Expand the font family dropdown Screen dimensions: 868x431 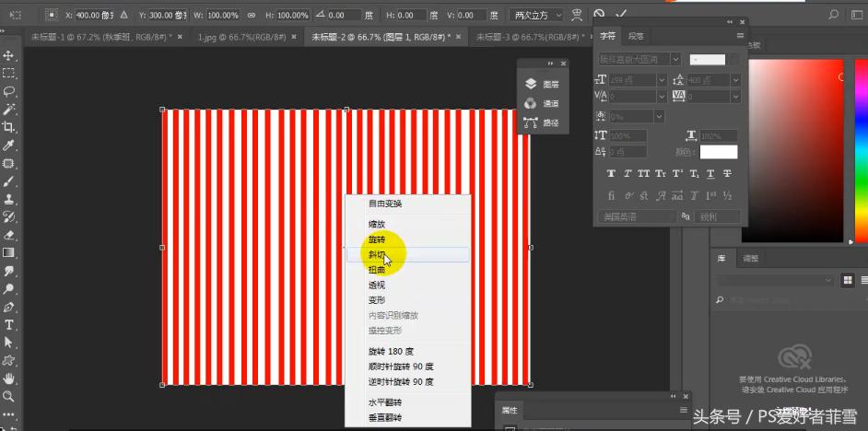[676, 59]
